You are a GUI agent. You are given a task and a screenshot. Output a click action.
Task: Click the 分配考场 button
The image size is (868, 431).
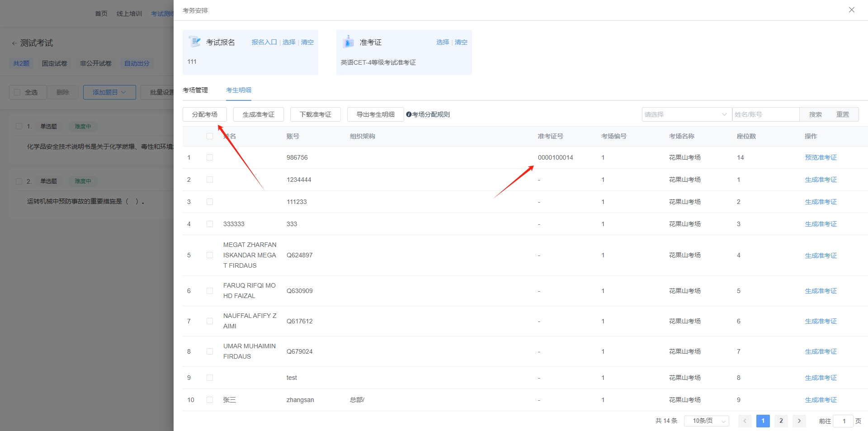click(204, 114)
